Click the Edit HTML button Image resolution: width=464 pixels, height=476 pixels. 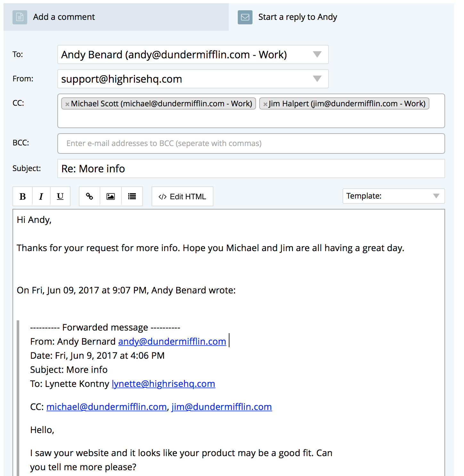click(182, 196)
